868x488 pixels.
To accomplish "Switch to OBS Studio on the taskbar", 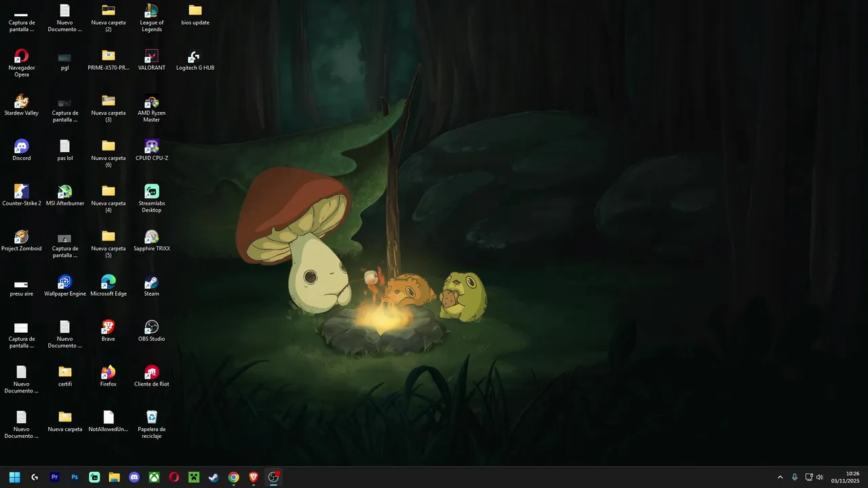I will [273, 477].
